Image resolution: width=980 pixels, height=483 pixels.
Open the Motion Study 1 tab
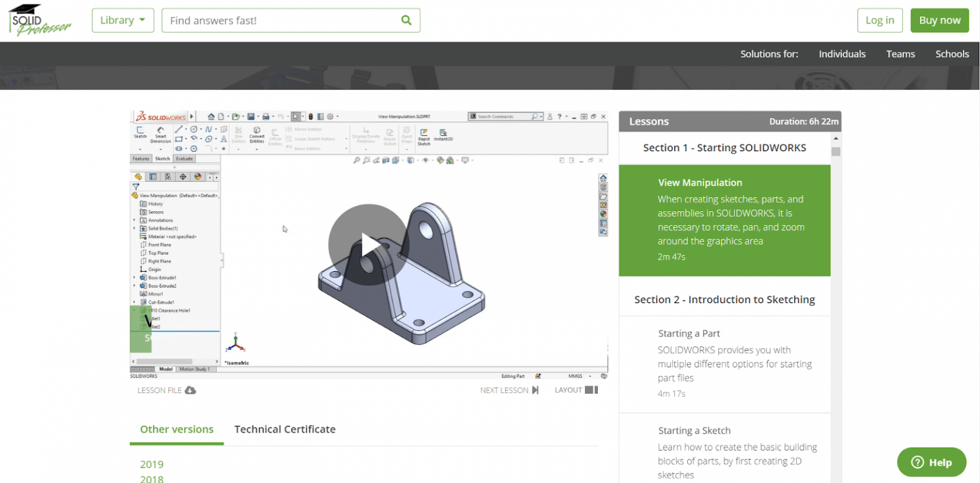(x=196, y=369)
